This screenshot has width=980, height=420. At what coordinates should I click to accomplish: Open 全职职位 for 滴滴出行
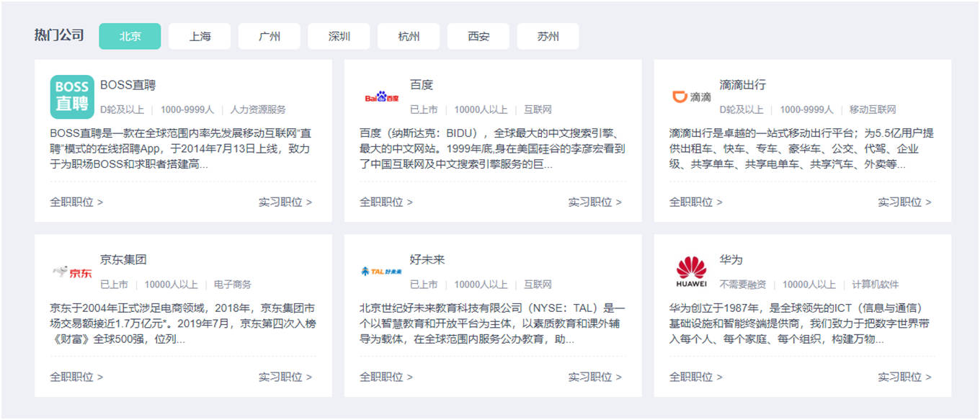696,202
